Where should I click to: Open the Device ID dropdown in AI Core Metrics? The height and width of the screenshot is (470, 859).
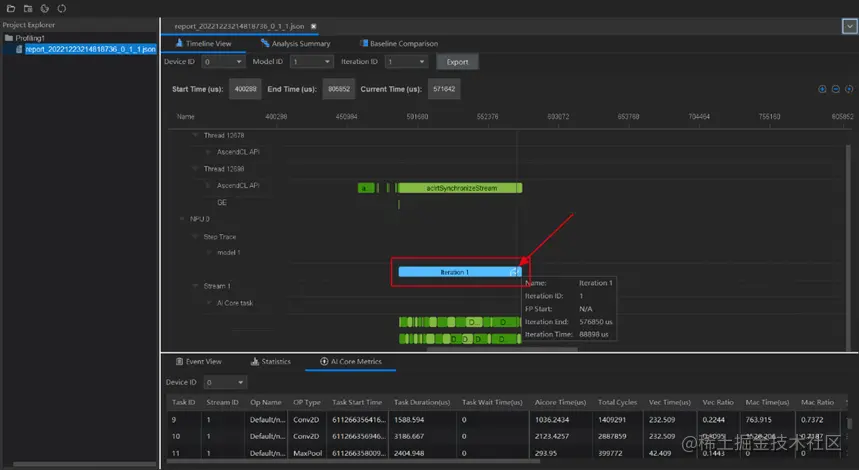[x=225, y=382]
